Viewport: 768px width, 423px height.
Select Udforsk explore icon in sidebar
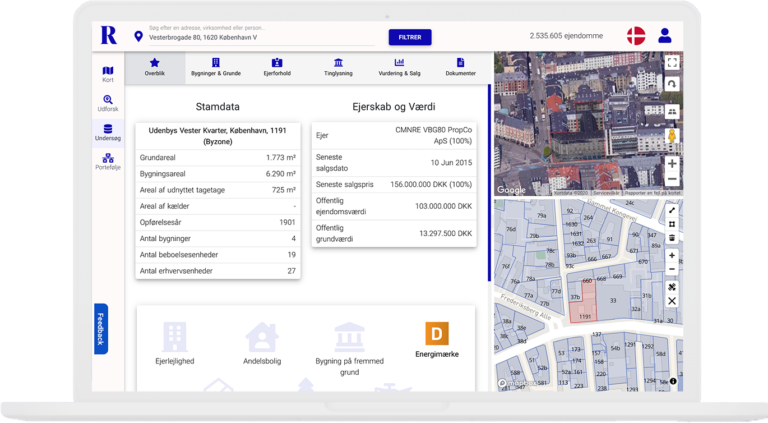(108, 103)
